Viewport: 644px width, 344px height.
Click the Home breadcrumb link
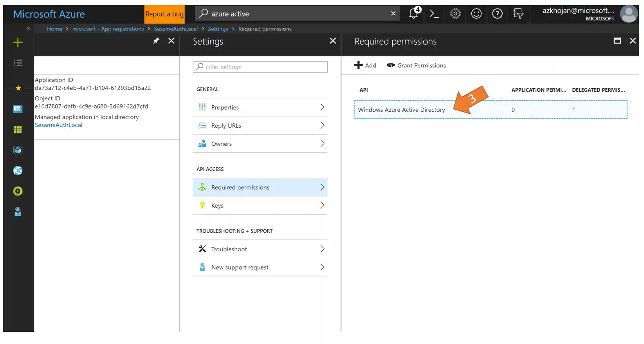[54, 29]
